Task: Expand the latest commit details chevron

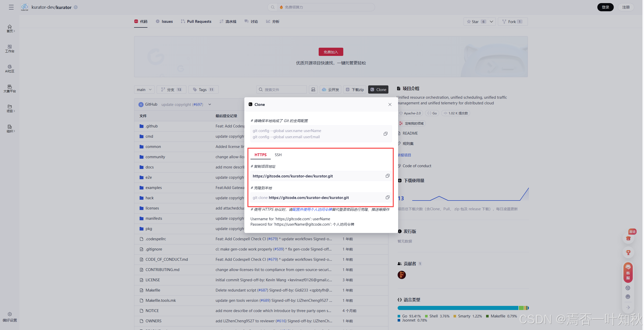Action: click(x=210, y=104)
